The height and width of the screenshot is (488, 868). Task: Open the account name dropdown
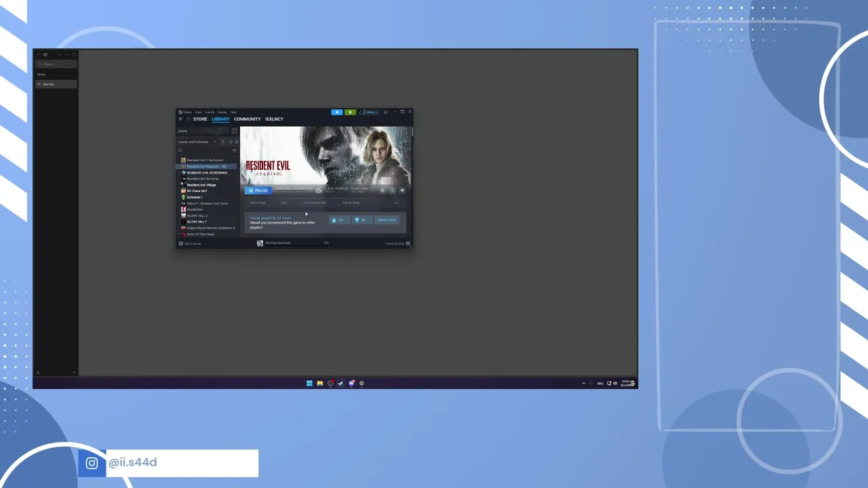(x=371, y=112)
